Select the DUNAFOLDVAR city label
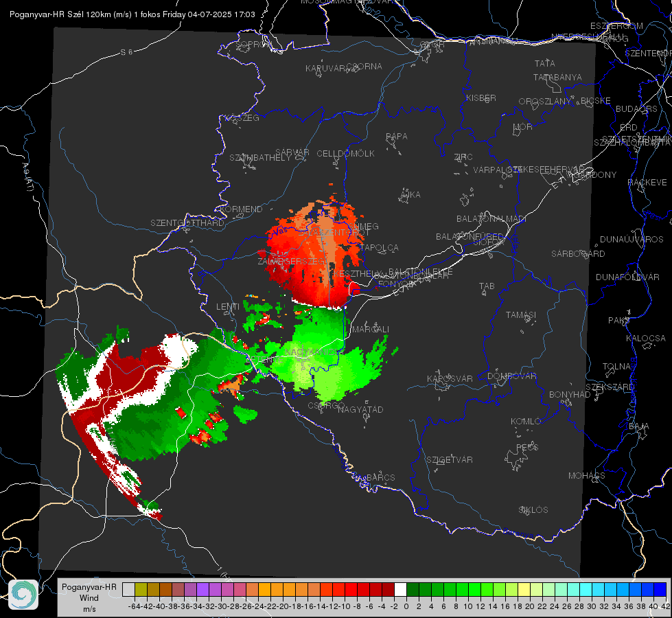672x618 pixels. 627,277
